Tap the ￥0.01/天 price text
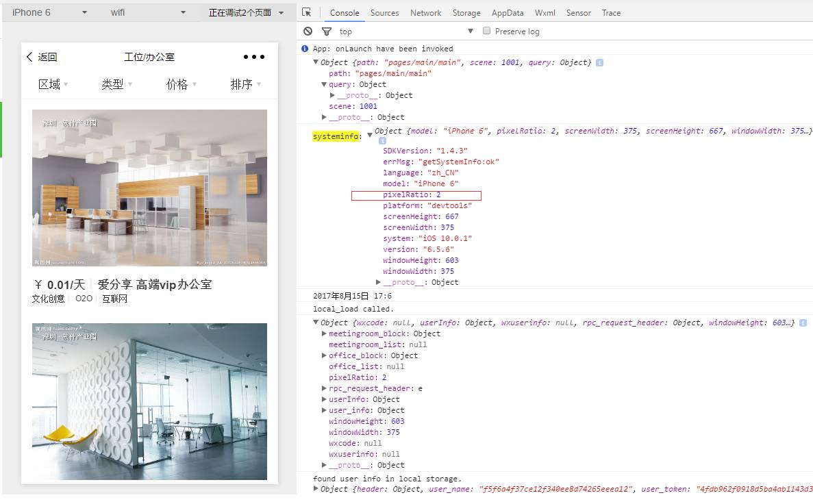The height and width of the screenshot is (504, 813). click(x=59, y=285)
